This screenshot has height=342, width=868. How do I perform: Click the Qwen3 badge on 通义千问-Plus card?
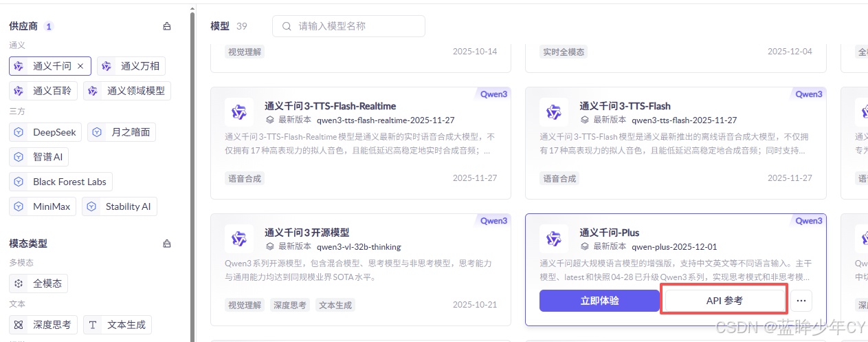[808, 221]
